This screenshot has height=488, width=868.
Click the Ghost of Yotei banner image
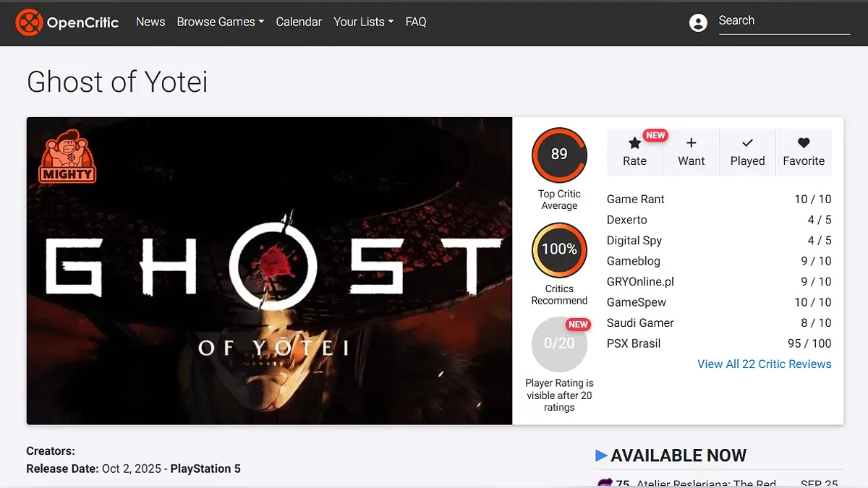click(269, 270)
